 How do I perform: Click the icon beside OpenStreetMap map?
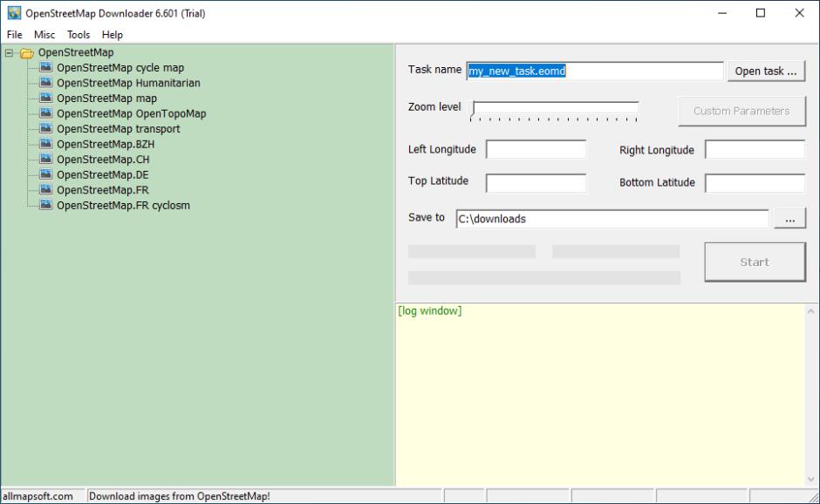46,98
